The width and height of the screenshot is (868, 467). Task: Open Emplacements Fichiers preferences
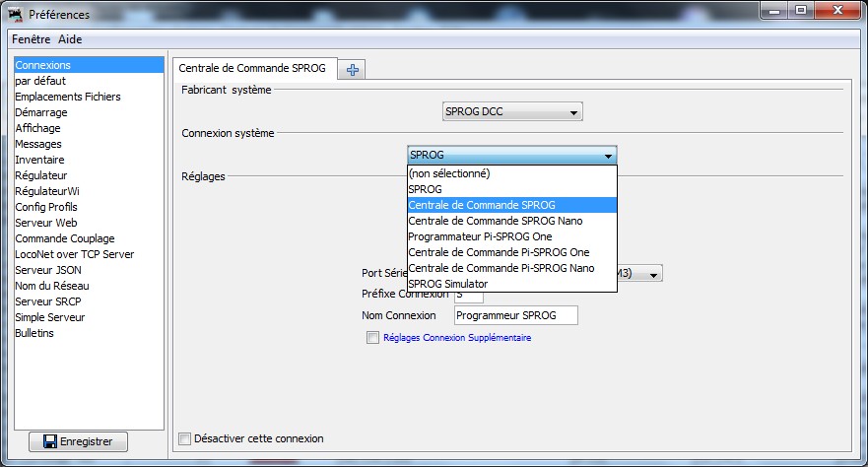click(x=89, y=97)
